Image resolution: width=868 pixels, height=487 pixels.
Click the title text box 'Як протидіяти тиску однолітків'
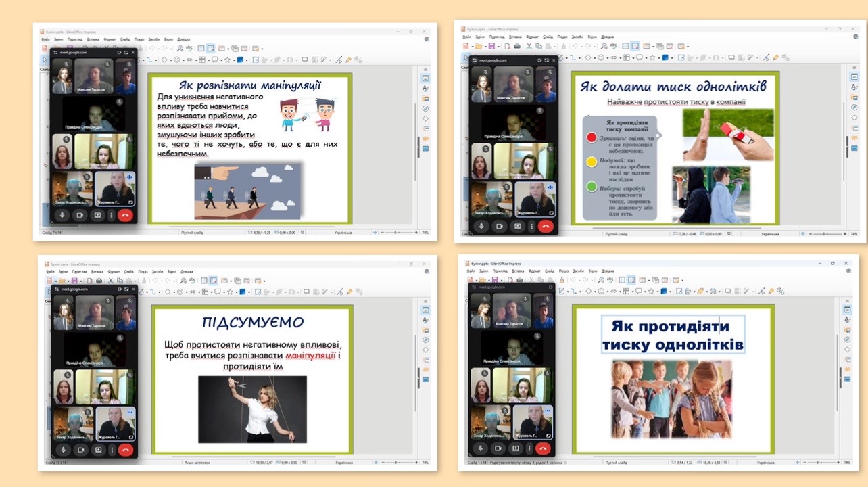673,335
